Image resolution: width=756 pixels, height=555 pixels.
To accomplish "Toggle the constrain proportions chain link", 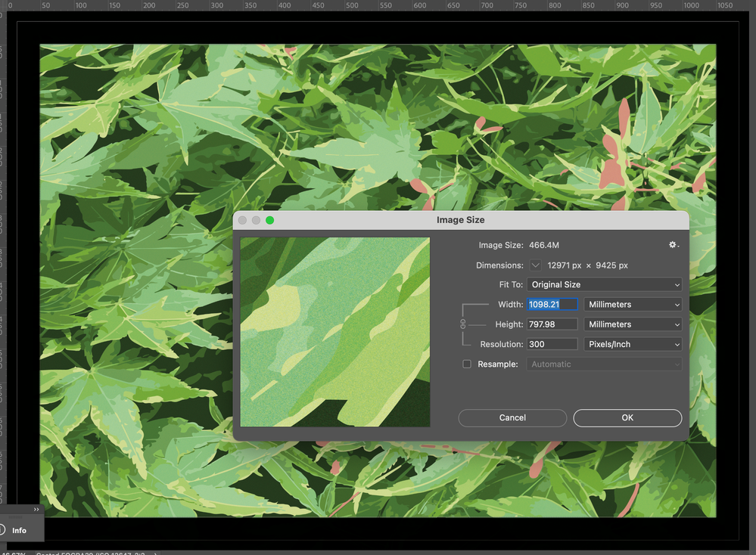I will (x=463, y=324).
